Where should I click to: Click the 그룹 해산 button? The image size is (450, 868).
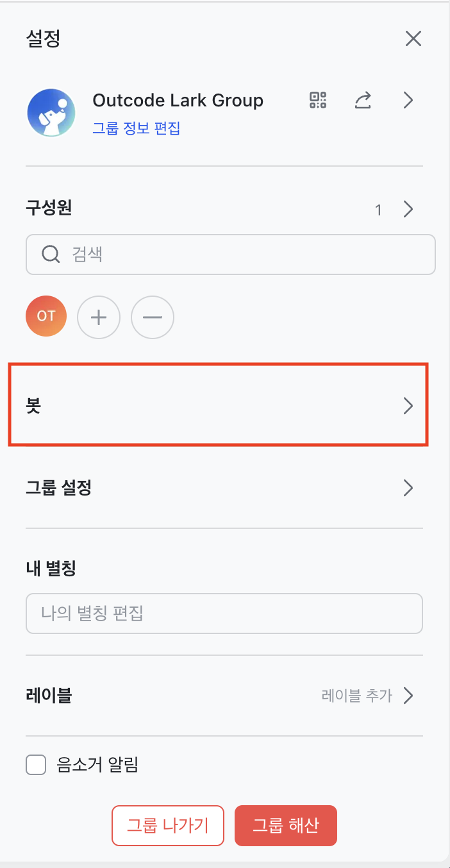coord(285,826)
